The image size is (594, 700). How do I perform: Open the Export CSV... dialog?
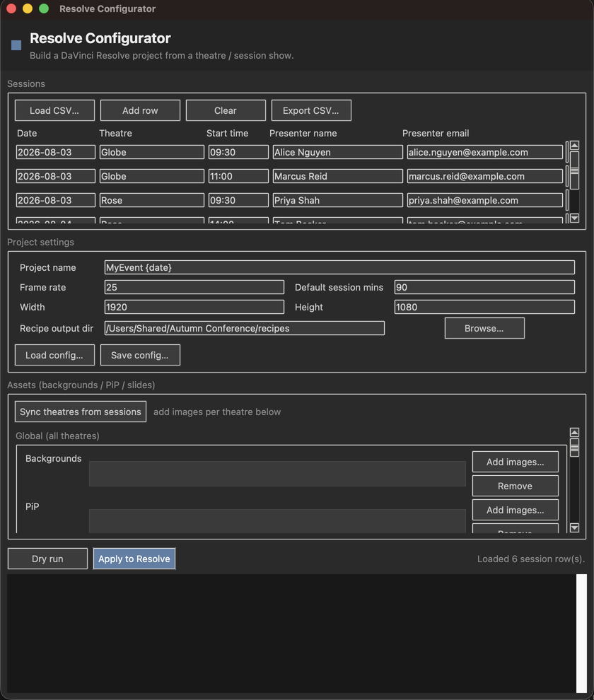[311, 110]
